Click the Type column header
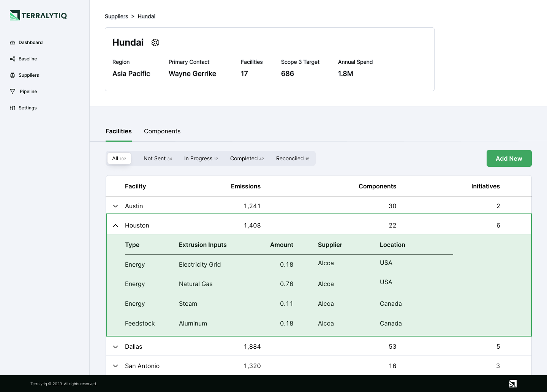 [x=132, y=245]
